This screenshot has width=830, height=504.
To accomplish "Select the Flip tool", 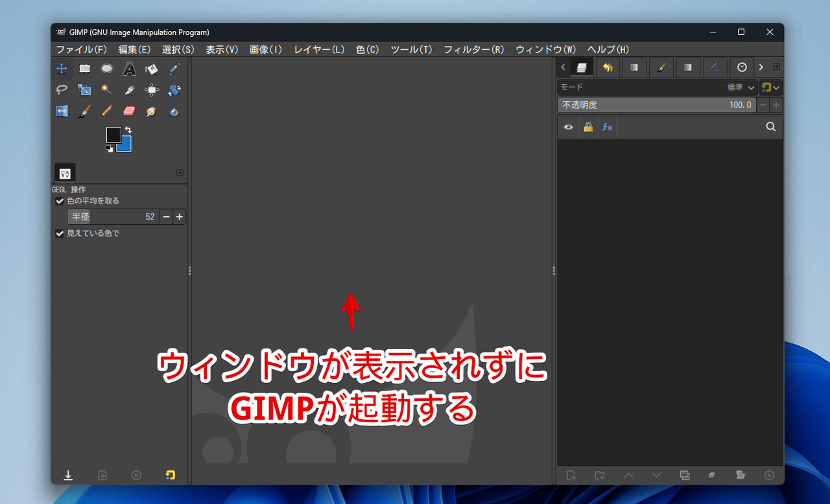I will click(62, 111).
